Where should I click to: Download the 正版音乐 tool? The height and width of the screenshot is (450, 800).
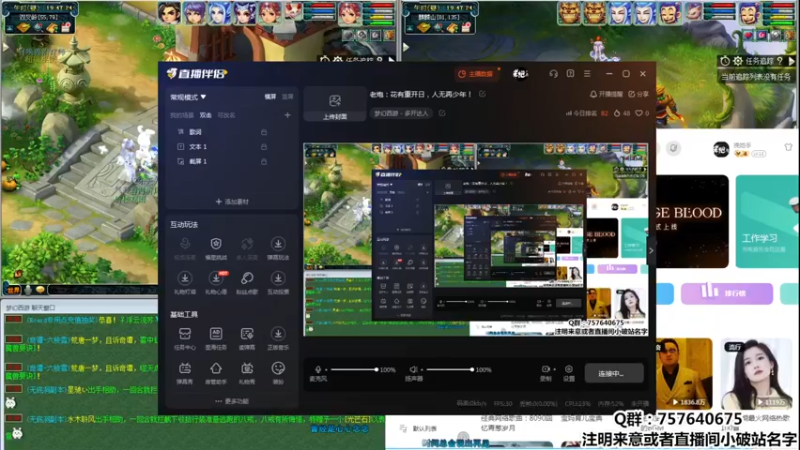click(x=278, y=334)
